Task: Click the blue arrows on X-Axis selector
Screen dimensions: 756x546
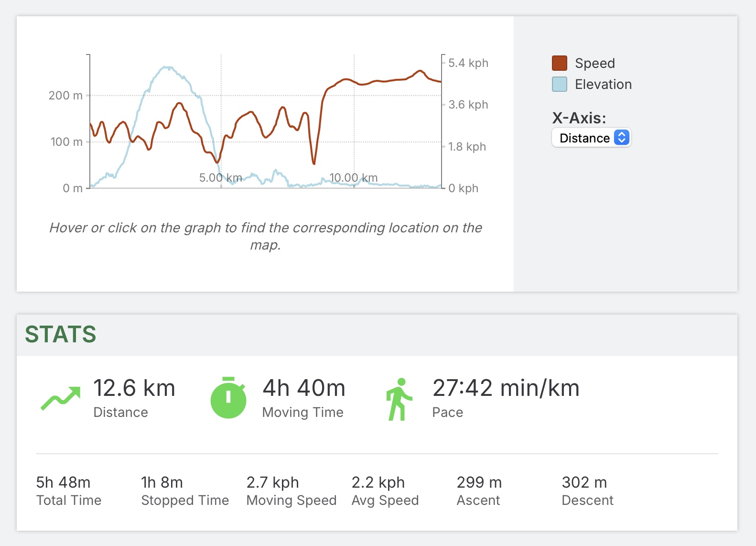Action: coord(621,138)
